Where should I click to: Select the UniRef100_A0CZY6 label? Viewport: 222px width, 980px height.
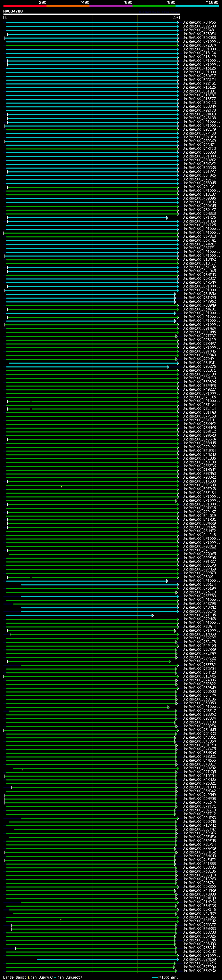199,963
